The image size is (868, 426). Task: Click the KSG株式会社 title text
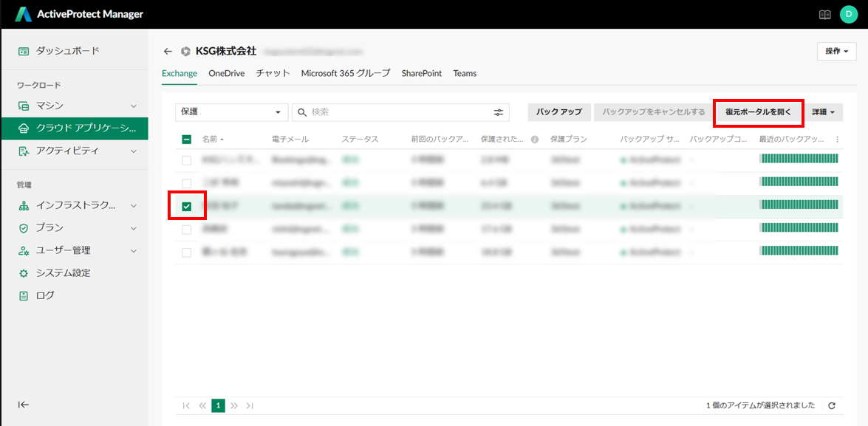pyautogui.click(x=226, y=52)
